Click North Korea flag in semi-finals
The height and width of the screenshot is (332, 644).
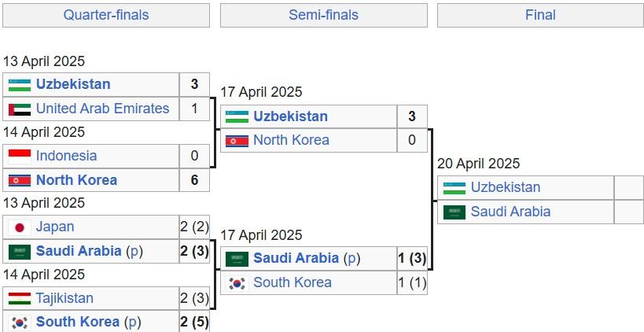[x=237, y=141]
